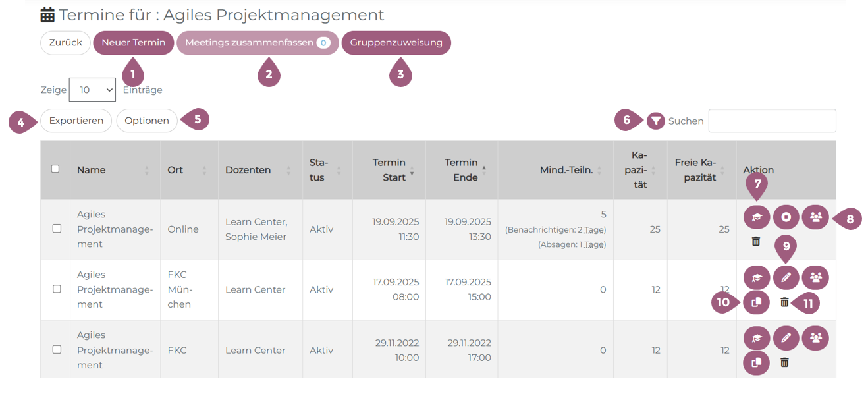Click the graduation cap icon in the Online row
868x394 pixels.
point(756,217)
